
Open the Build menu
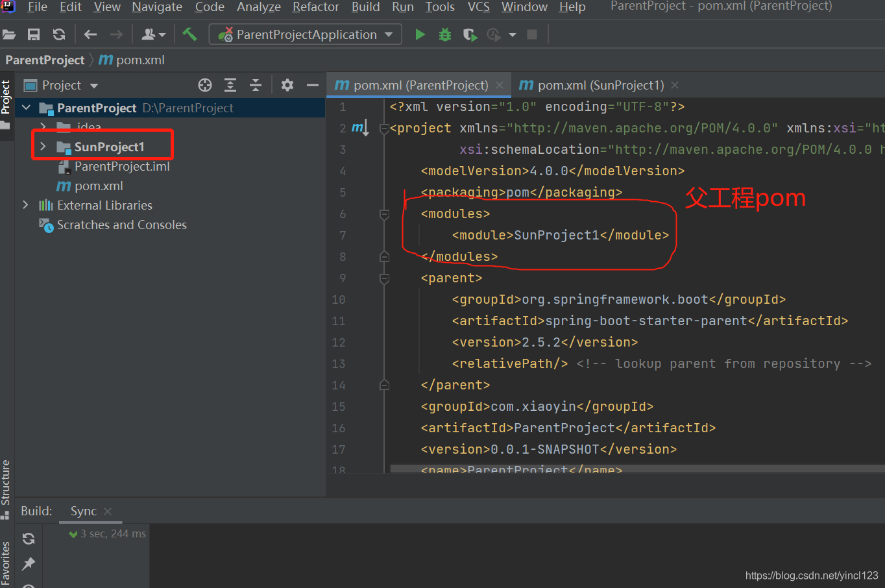[366, 7]
